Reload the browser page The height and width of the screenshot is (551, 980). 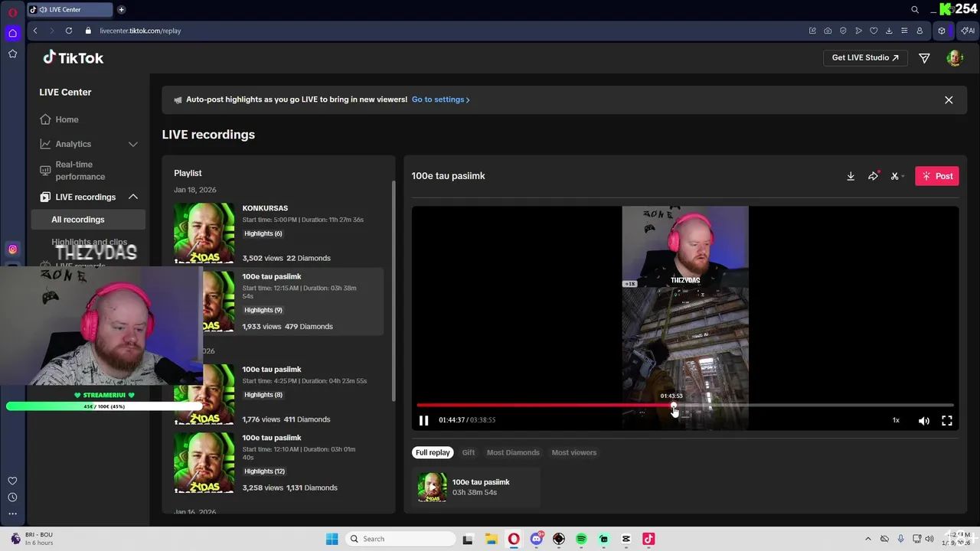(x=69, y=31)
